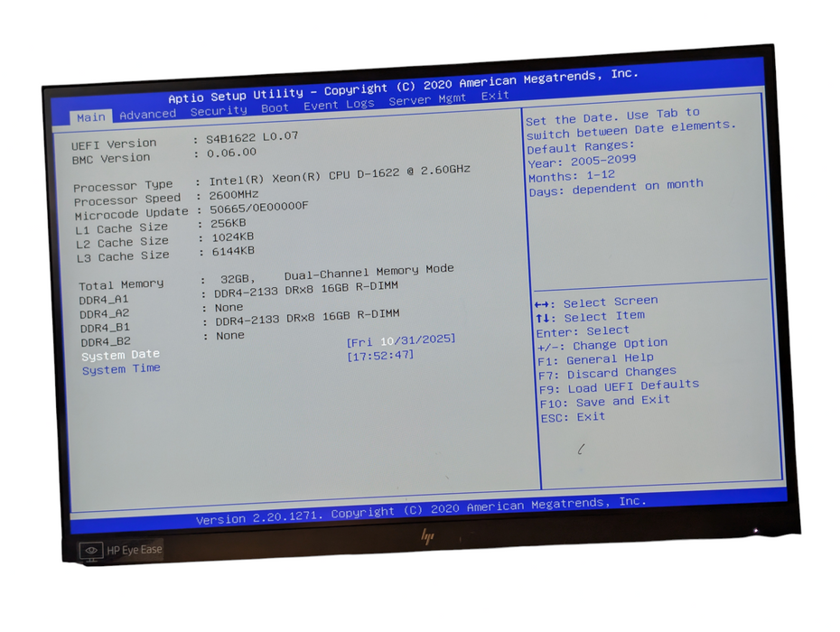Open the Advanced tab
Image resolution: width=840 pixels, height=632 pixels.
pyautogui.click(x=148, y=114)
